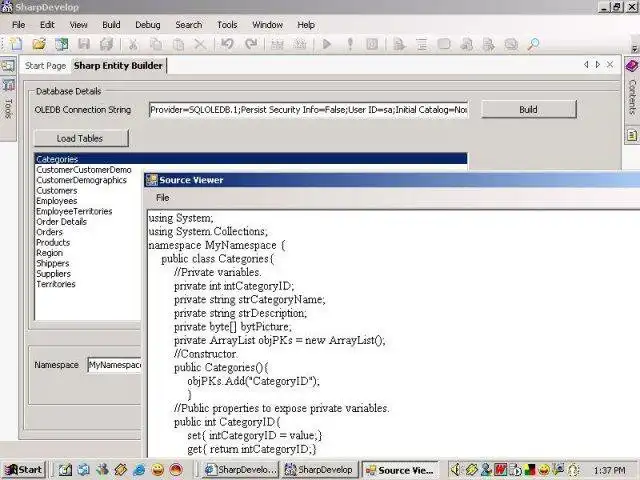
Task: Click the exclamation mark toolbar icon
Action: coord(350,44)
